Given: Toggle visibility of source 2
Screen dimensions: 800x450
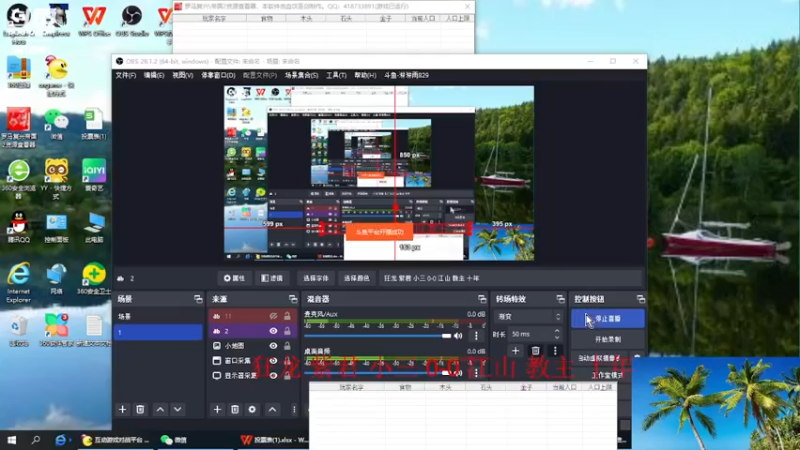Looking at the screenshot, I should pyautogui.click(x=273, y=331).
